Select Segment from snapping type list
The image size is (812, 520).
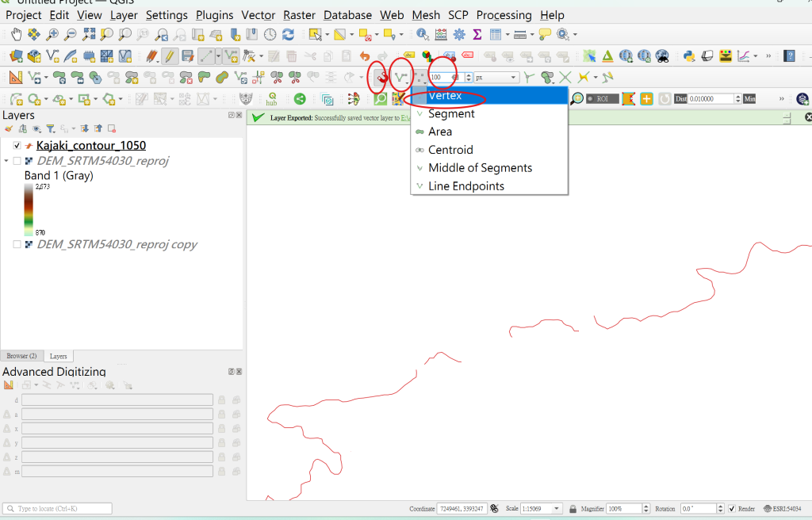coord(489,113)
